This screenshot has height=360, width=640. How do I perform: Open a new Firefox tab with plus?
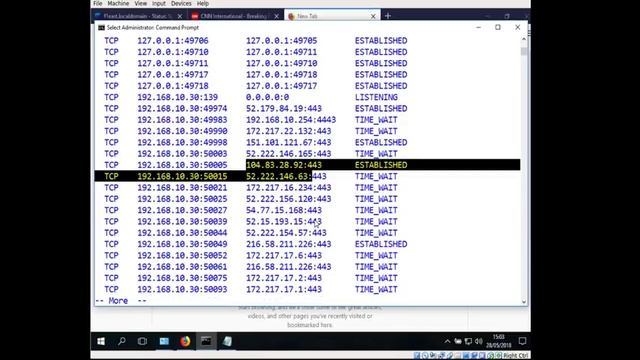pyautogui.click(x=388, y=16)
